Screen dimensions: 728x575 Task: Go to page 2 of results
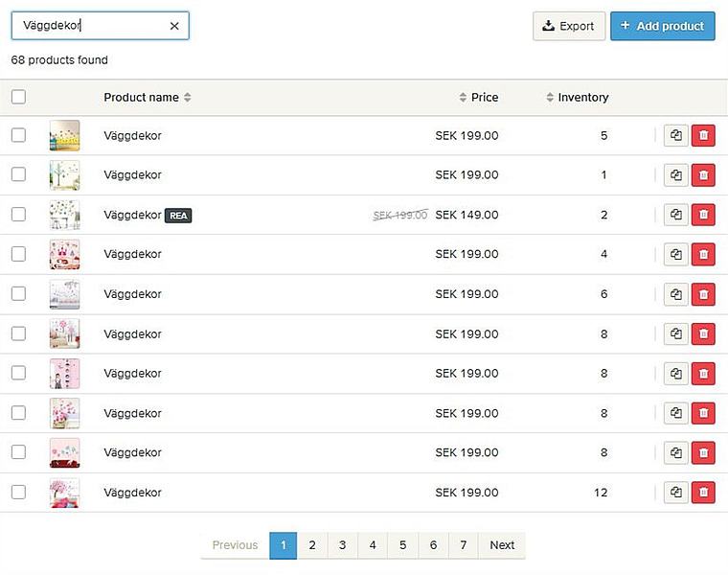312,545
